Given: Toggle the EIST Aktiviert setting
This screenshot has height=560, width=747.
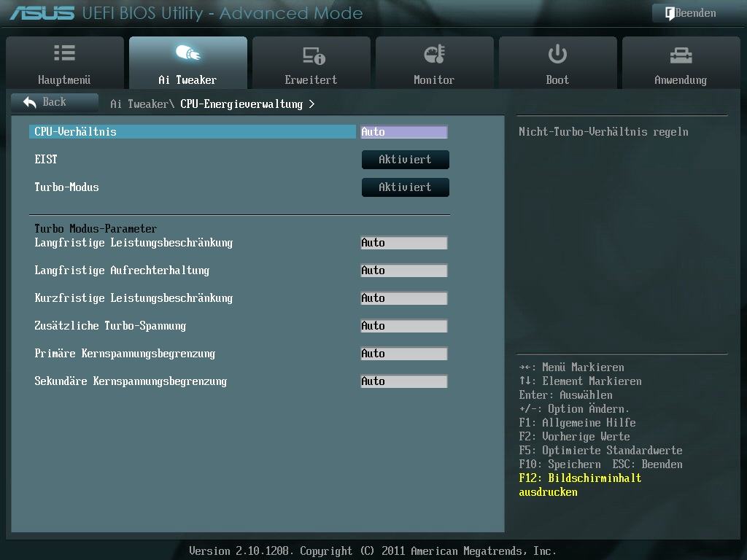Looking at the screenshot, I should pyautogui.click(x=406, y=160).
